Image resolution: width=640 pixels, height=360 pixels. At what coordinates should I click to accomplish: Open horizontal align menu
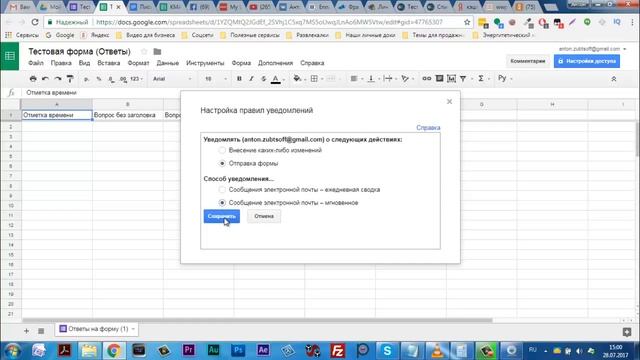pyautogui.click(x=354, y=79)
